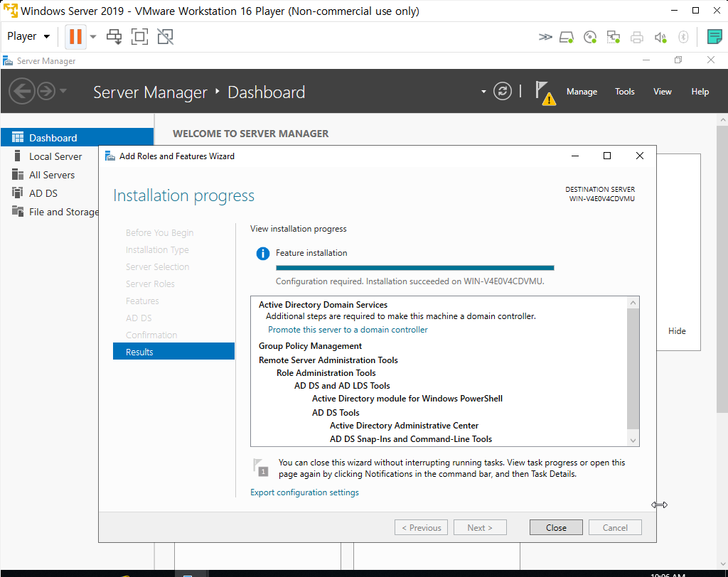This screenshot has height=577, width=728.
Task: Select the Results step in the wizard
Action: click(173, 352)
